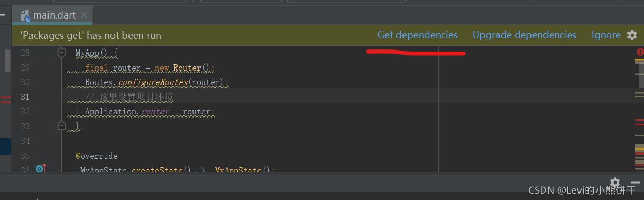
Task: Click the Ignore link in banner
Action: click(x=606, y=35)
